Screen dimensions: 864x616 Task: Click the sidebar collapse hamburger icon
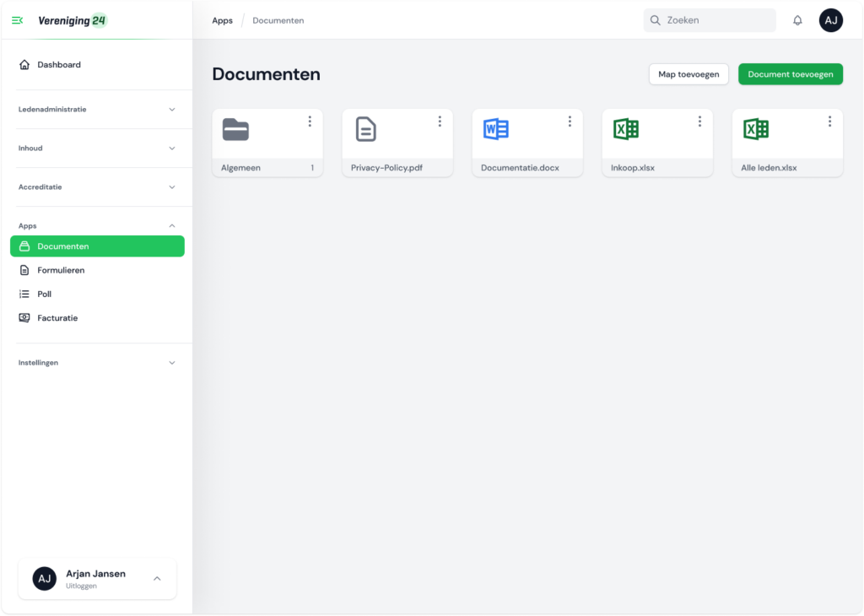17,20
